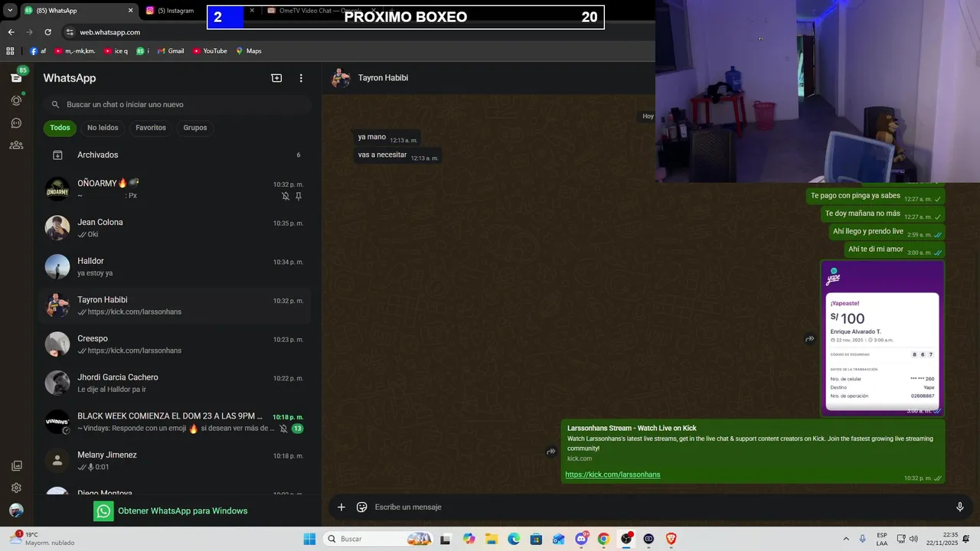Screen dimensions: 980x551
Task: Open the Channels sidebar icon
Action: [16, 122]
